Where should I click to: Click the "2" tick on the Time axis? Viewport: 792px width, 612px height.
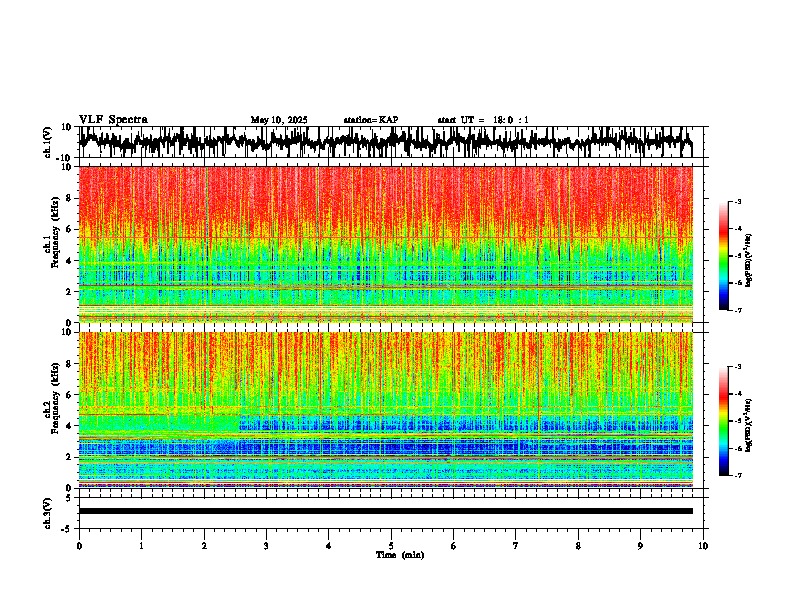(204, 546)
